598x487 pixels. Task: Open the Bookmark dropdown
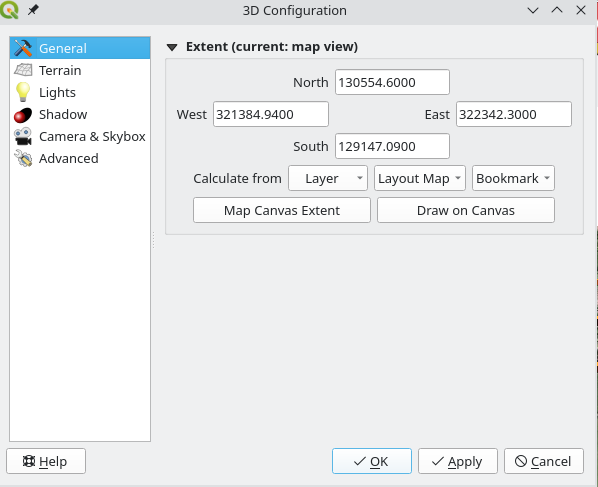pyautogui.click(x=513, y=178)
